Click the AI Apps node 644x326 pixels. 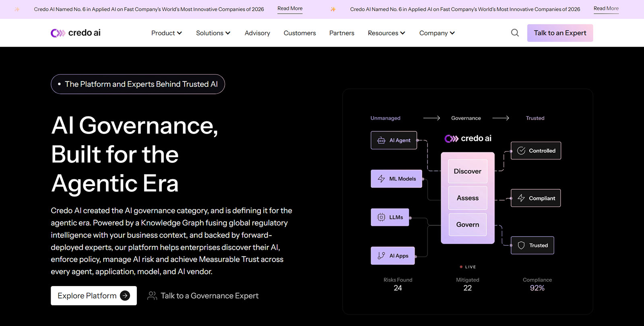tap(393, 255)
